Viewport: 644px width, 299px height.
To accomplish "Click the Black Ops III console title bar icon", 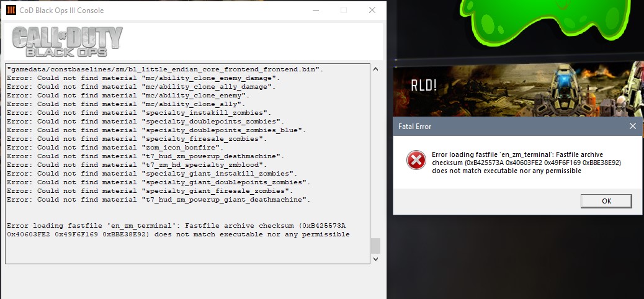I will point(11,10).
